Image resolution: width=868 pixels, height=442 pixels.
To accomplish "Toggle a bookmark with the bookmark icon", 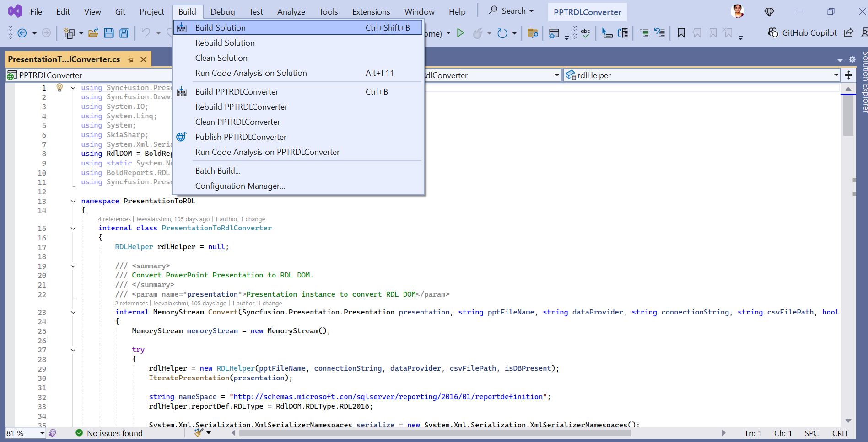I will click(x=681, y=33).
